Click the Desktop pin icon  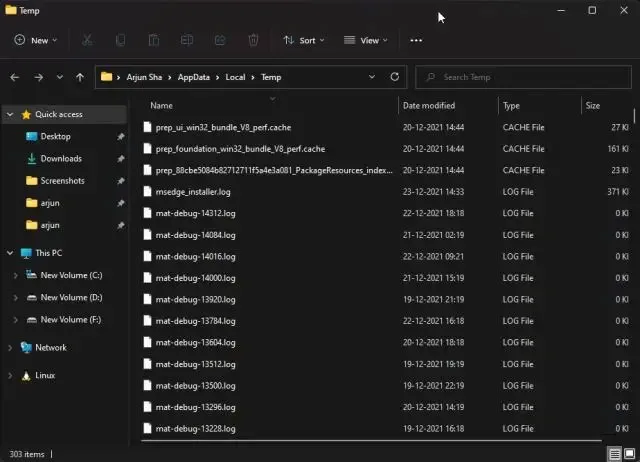point(121,137)
